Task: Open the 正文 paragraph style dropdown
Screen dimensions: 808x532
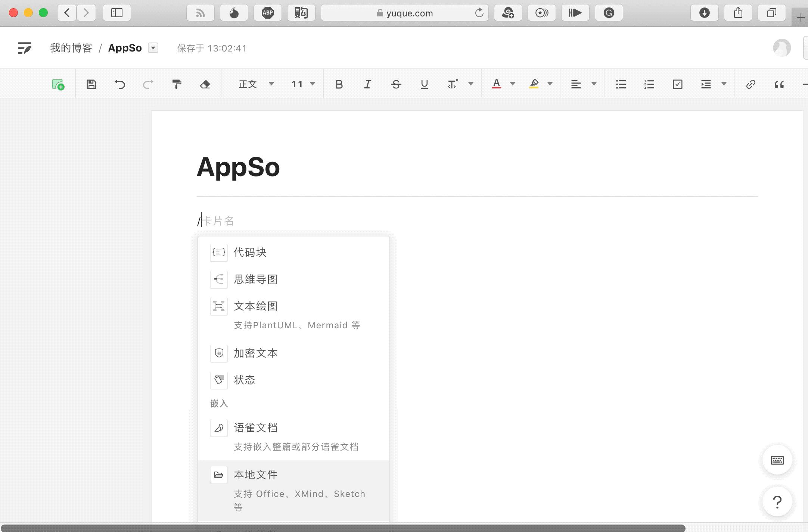Action: 256,84
